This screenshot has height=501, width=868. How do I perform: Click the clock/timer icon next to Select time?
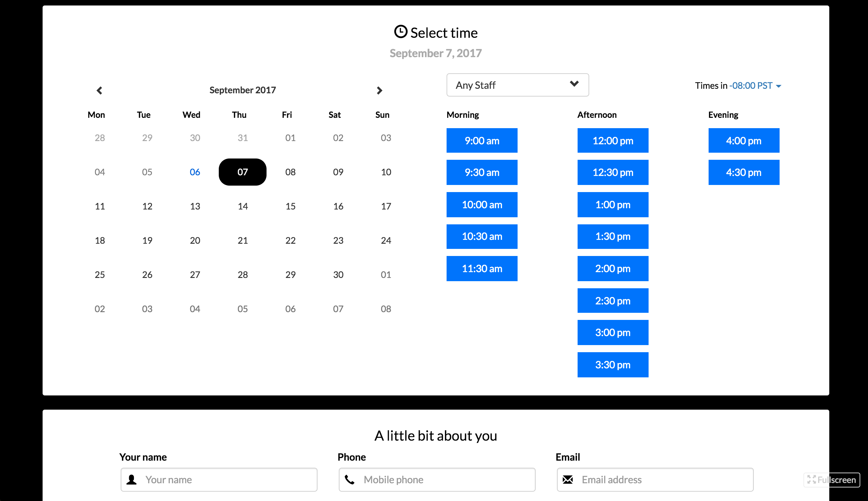pyautogui.click(x=400, y=32)
